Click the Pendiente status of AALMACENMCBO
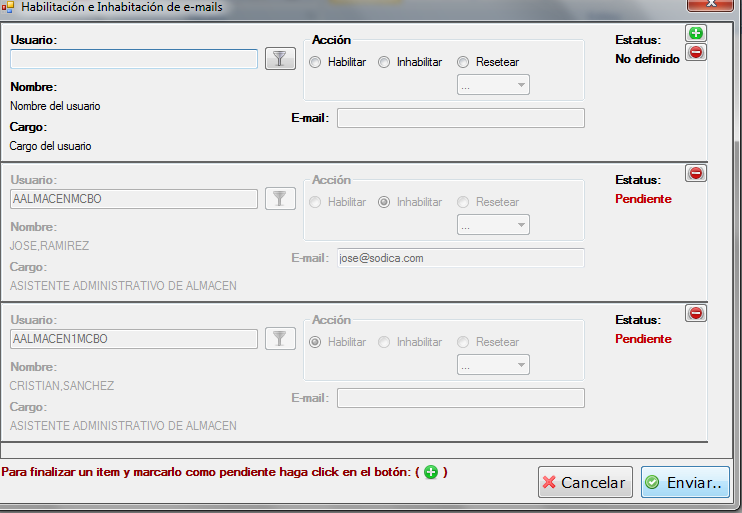Image resolution: width=742 pixels, height=513 pixels. point(644,199)
